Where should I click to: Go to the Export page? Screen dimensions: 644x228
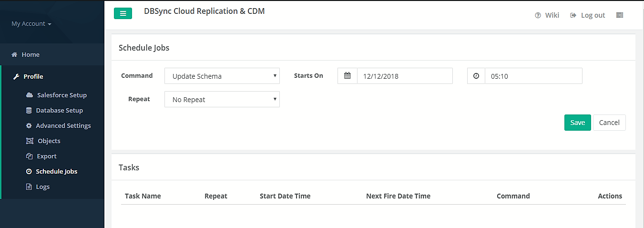(46, 156)
